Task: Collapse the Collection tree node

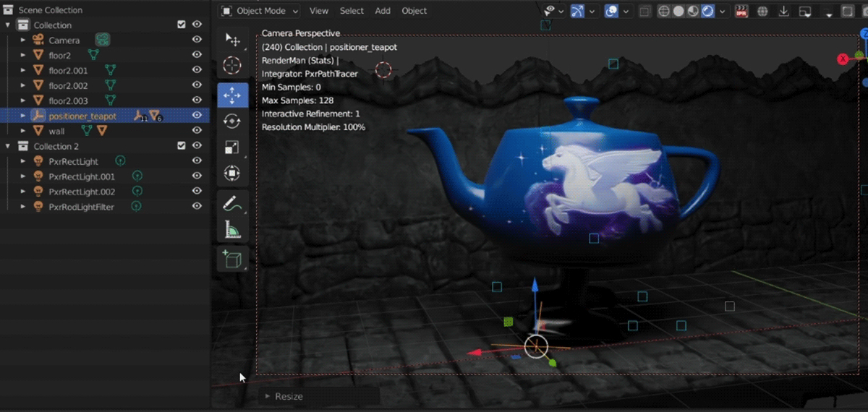Action: pyautogui.click(x=9, y=25)
